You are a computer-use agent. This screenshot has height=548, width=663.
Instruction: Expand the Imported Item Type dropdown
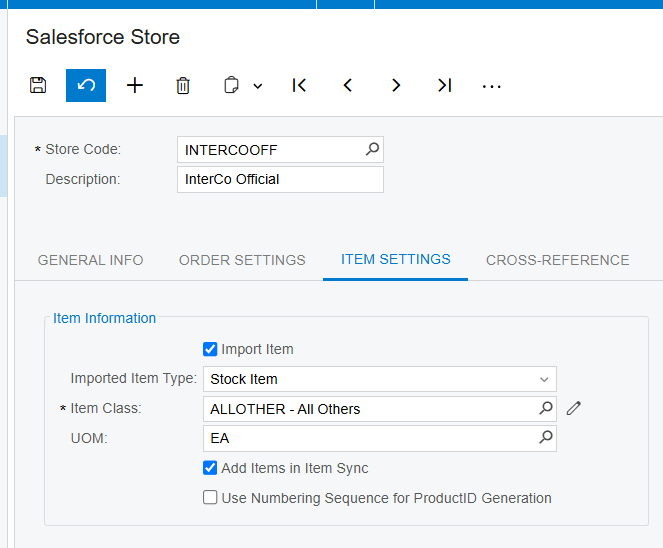(x=544, y=379)
